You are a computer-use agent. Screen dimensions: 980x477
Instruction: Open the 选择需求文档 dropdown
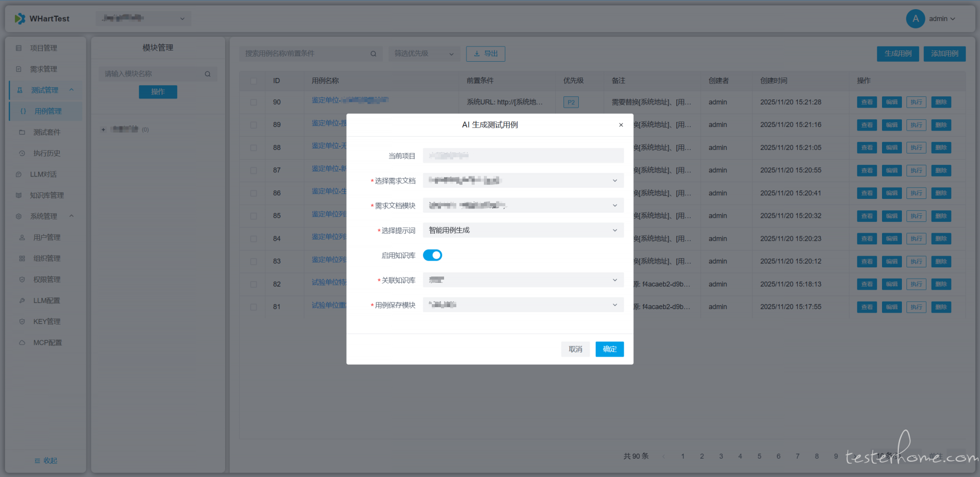[523, 181]
